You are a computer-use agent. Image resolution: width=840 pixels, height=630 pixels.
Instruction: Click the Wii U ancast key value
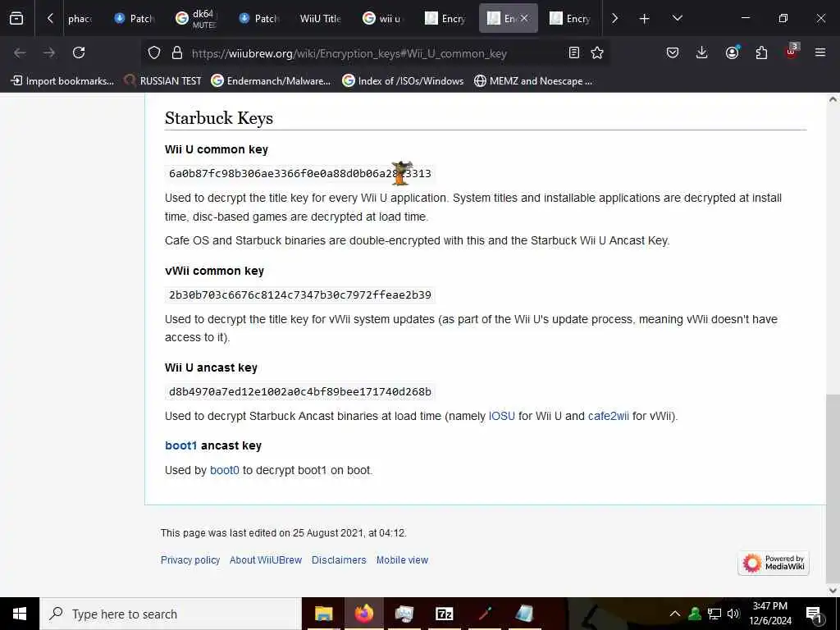point(300,391)
